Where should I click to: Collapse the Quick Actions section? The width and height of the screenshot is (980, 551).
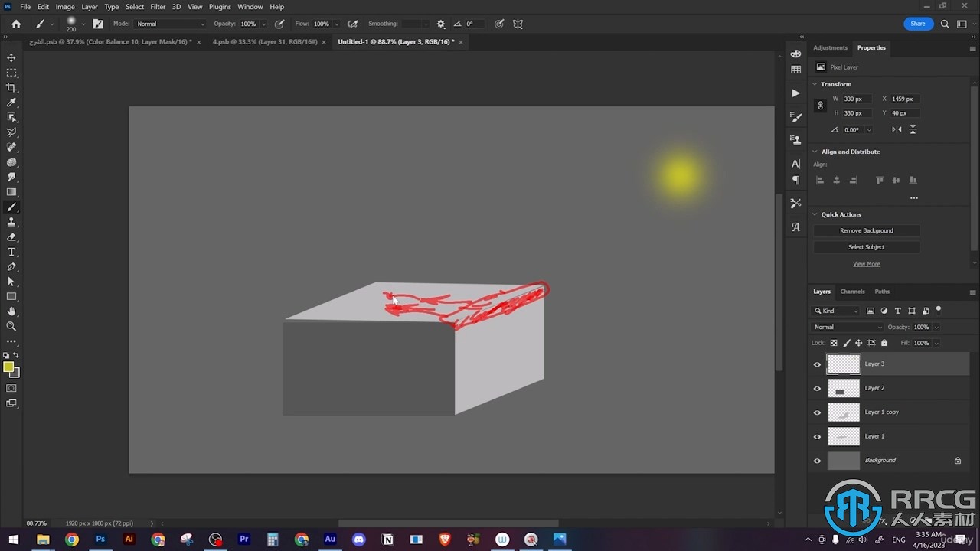(x=815, y=214)
